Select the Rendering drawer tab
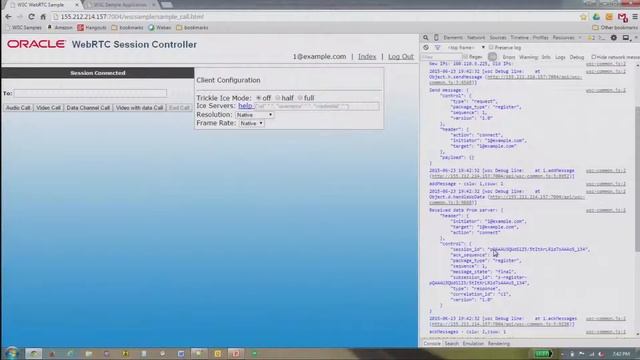Screen dimensions: 640x360 tap(498, 344)
